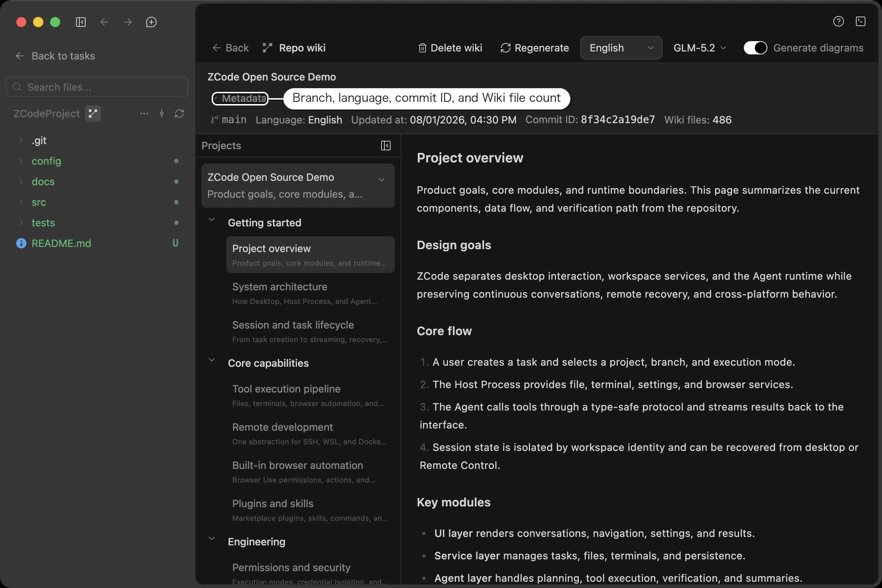Click the Design goals heading
882x588 pixels.
[x=454, y=245]
